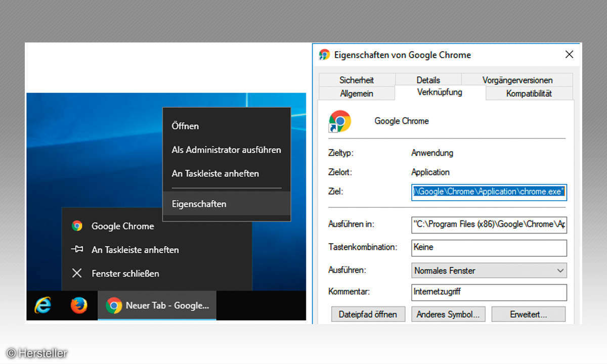Open Internet Explorer from the taskbar
This screenshot has height=364, width=607.
click(42, 305)
